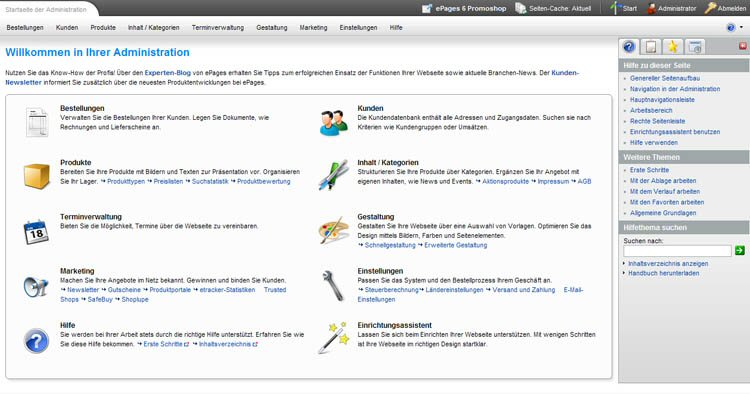The width and height of the screenshot is (750, 394).
Task: Click the Terminverwaltung calendar icon
Action: tap(36, 232)
